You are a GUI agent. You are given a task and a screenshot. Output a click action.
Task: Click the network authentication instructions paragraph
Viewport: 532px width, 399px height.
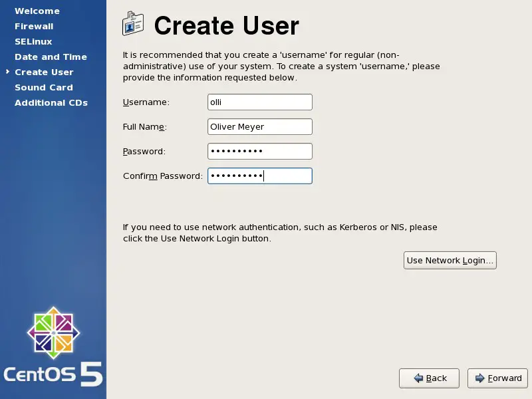(x=280, y=233)
